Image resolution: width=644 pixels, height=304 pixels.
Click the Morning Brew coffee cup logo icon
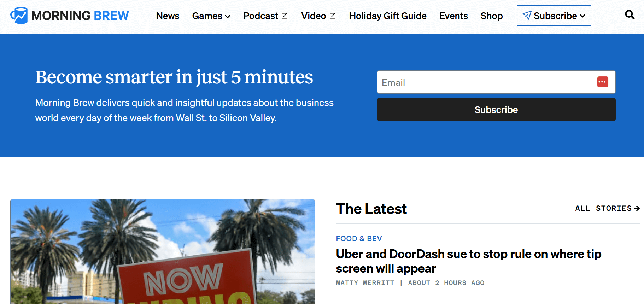[19, 16]
